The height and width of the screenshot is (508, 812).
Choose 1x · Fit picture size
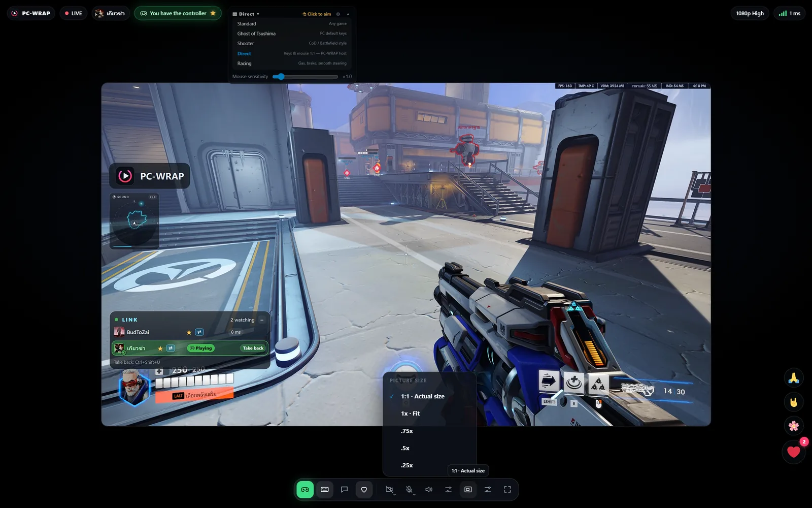coord(429,414)
